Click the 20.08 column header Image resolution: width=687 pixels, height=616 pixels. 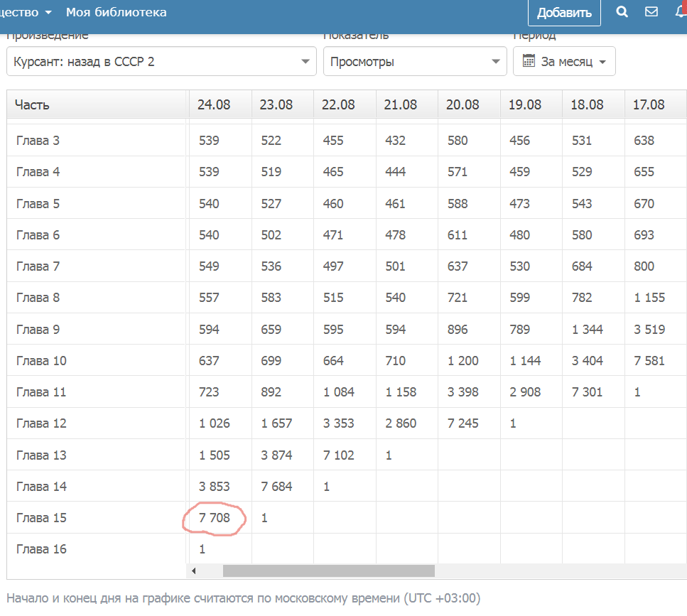coord(462,104)
